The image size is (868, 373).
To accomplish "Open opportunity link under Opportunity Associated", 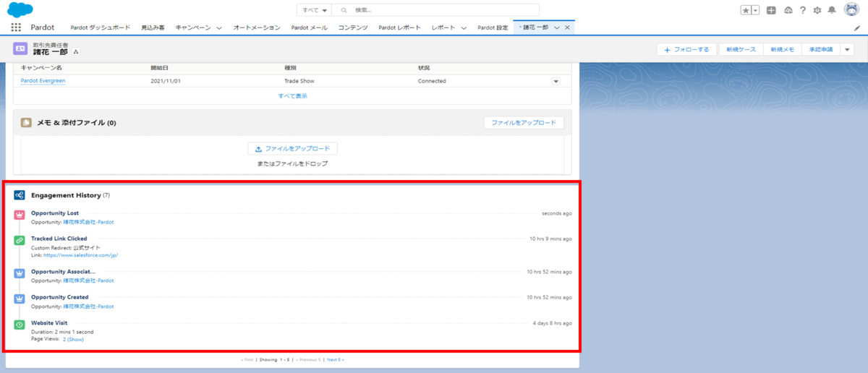I will 88,280.
